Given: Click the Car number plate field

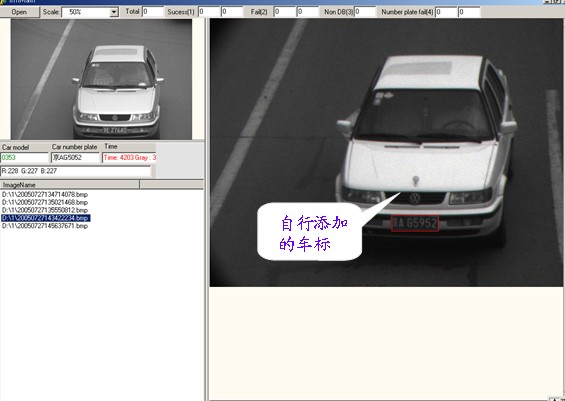Looking at the screenshot, I should pos(75,157).
